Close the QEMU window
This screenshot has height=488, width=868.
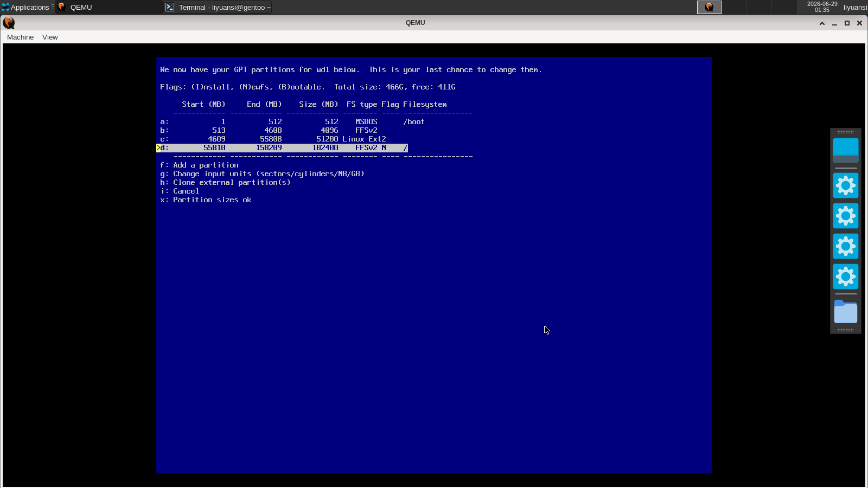(859, 23)
